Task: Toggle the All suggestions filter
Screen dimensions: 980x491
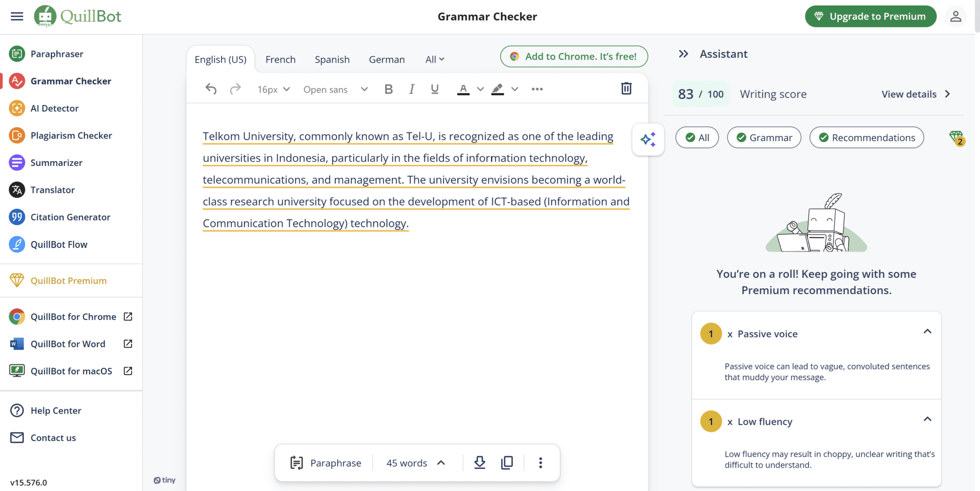Action: [697, 138]
